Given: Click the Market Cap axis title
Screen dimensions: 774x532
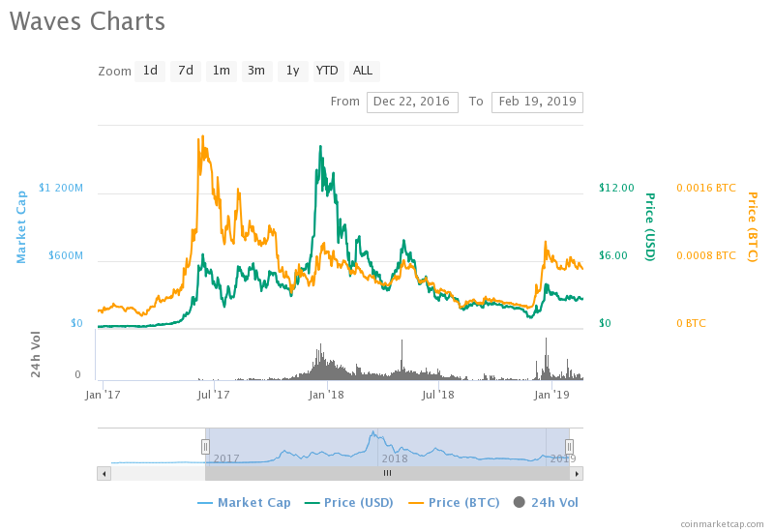Looking at the screenshot, I should click(x=20, y=227).
